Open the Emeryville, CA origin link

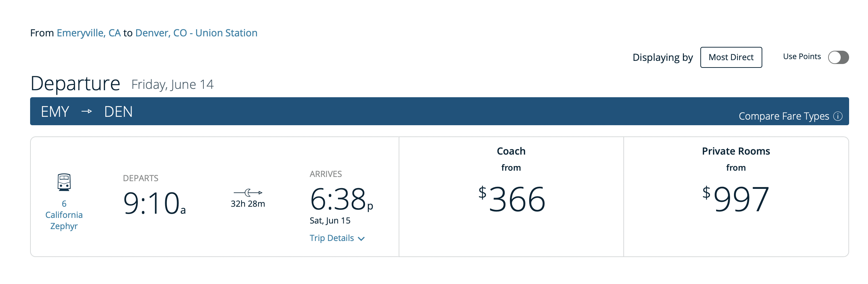(x=89, y=33)
